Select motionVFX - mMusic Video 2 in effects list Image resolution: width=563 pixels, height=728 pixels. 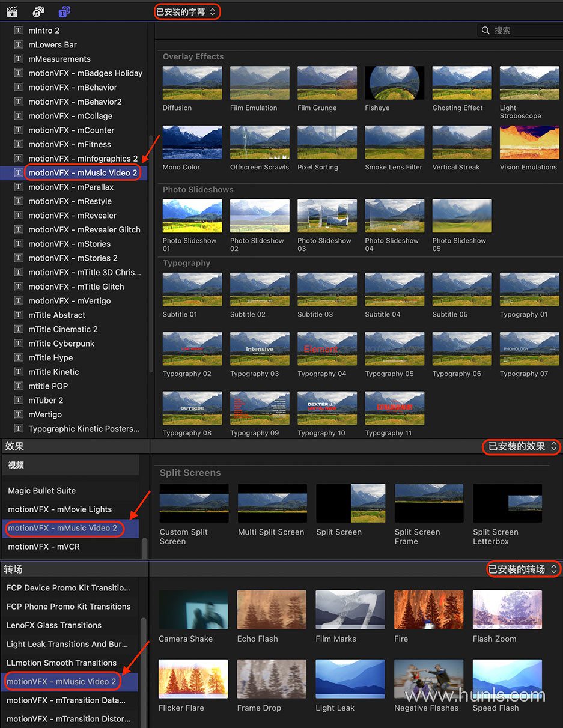[70, 528]
